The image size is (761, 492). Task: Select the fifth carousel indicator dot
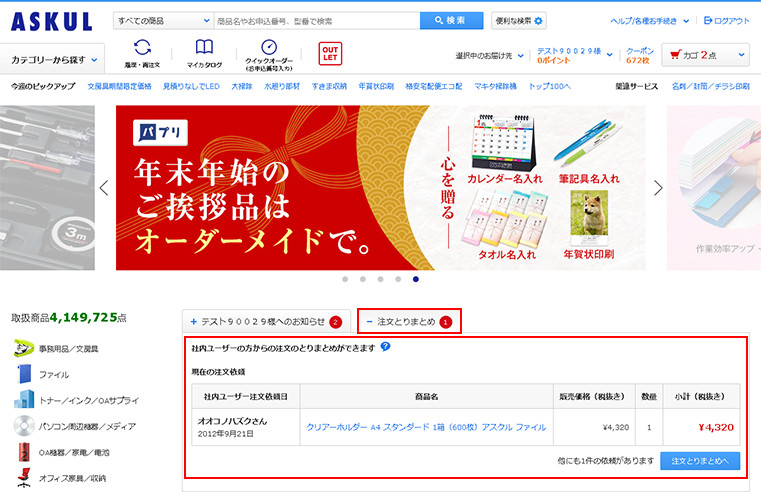point(416,279)
